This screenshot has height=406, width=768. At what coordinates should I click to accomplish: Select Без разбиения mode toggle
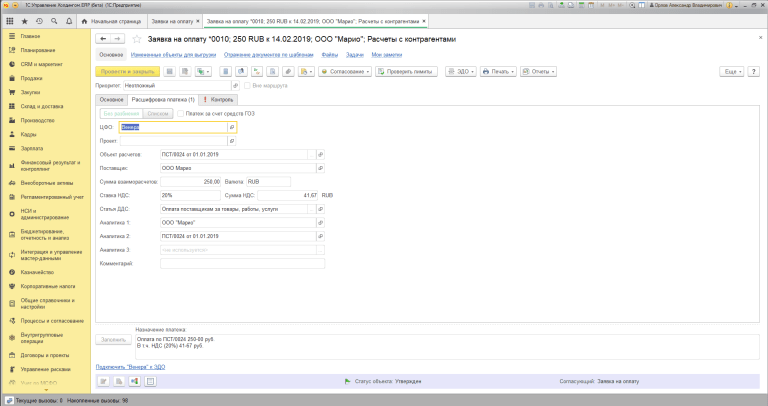tap(121, 114)
